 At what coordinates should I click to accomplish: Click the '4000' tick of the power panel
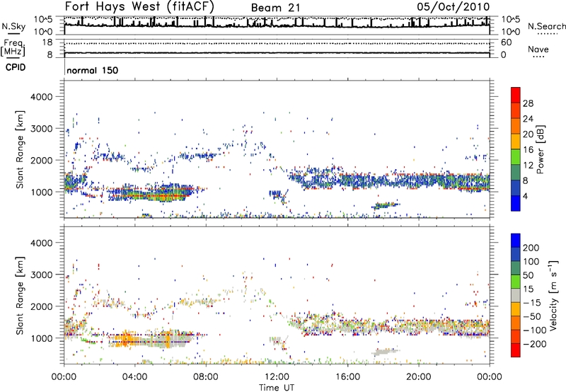(x=42, y=97)
